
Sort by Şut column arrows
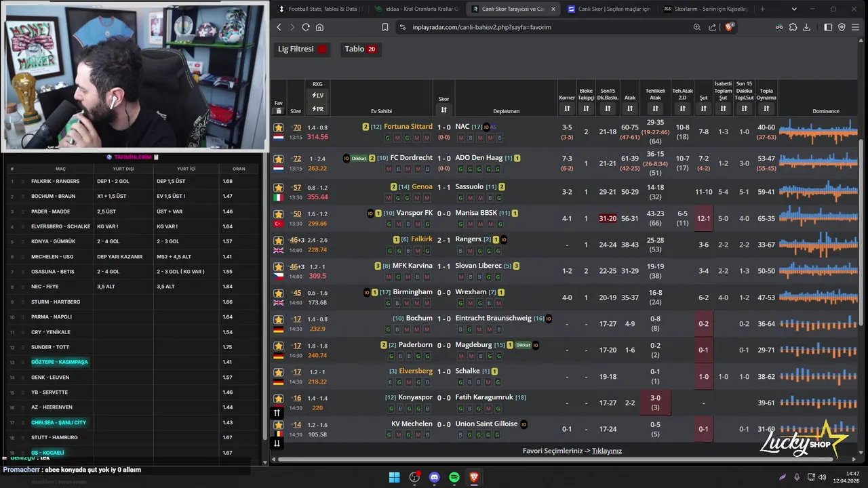(x=704, y=108)
